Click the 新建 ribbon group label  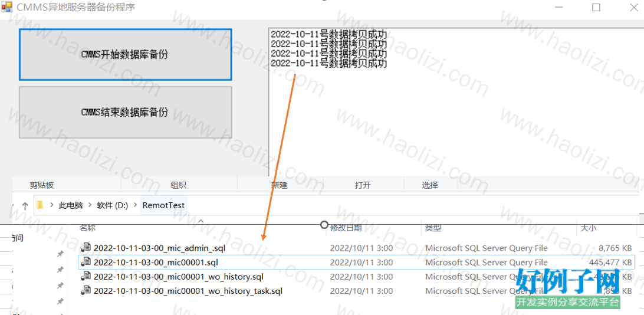[279, 185]
